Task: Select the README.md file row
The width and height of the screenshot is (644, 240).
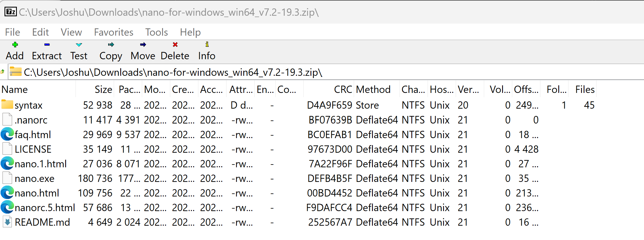Action: click(43, 222)
